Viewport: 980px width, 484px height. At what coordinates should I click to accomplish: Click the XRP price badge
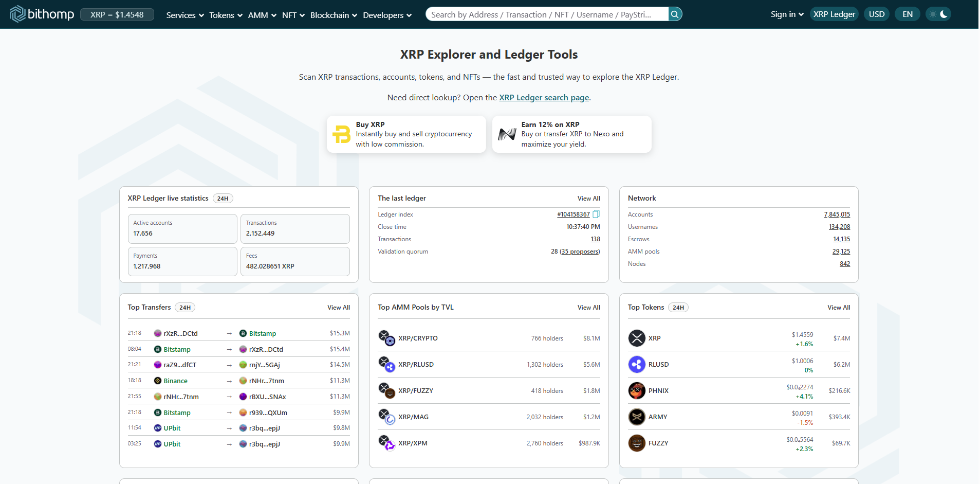coord(117,14)
